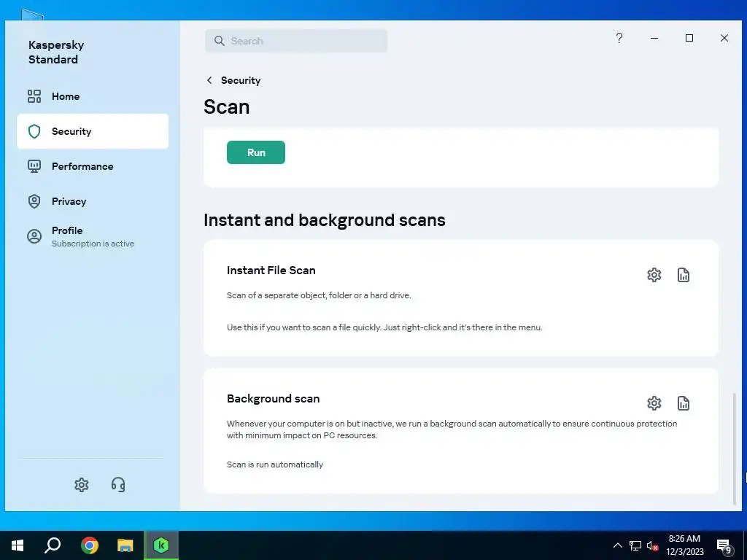
Task: Open Kaspersky settings gear in sidebar
Action: pos(82,485)
